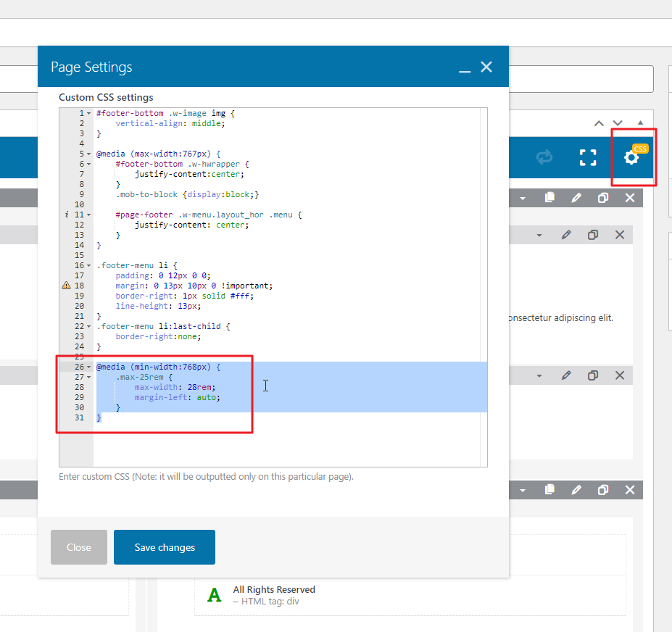
Task: Click the warning triangle on line 18
Action: coord(67,286)
